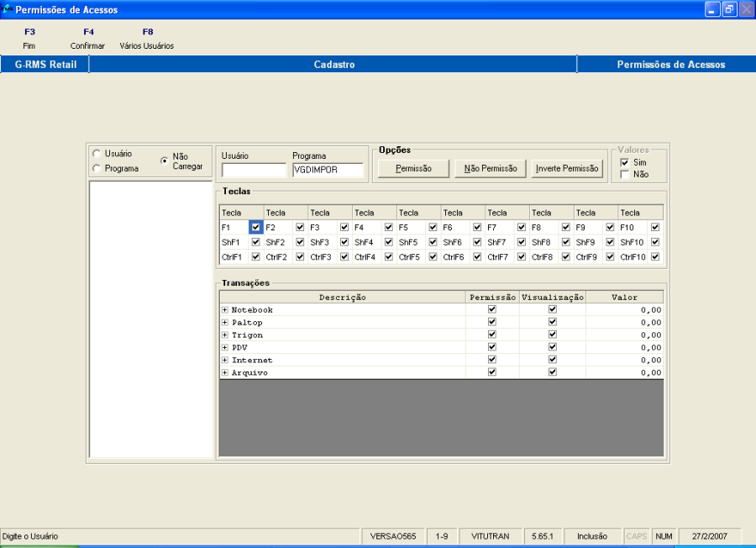Expand the PDV transaction tree node

click(225, 348)
